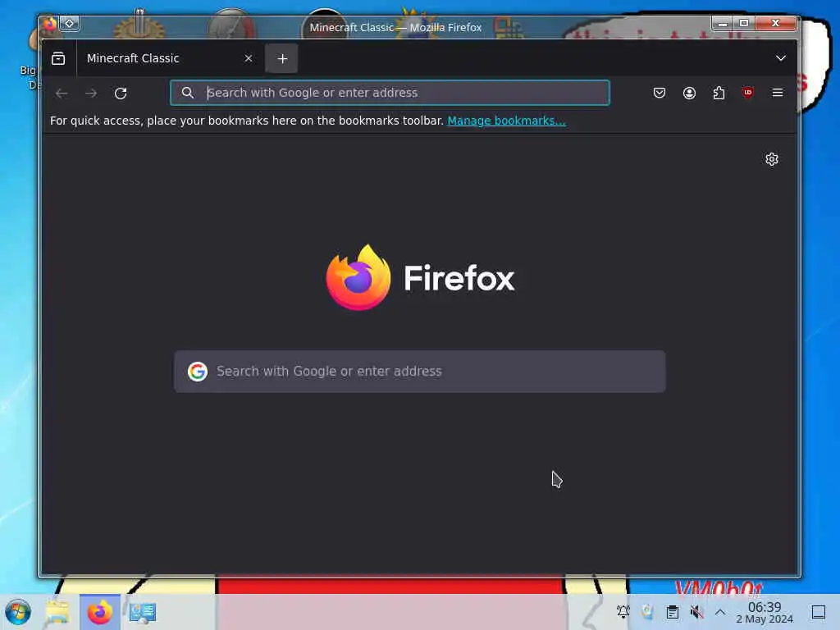Viewport: 840px width, 630px height.
Task: Go back one page with the back arrow
Action: click(62, 94)
